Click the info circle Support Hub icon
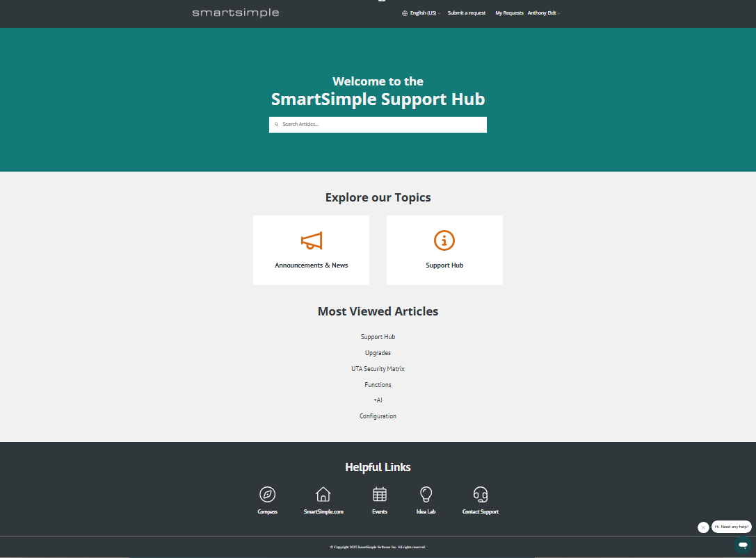756x558 pixels. pyautogui.click(x=444, y=240)
